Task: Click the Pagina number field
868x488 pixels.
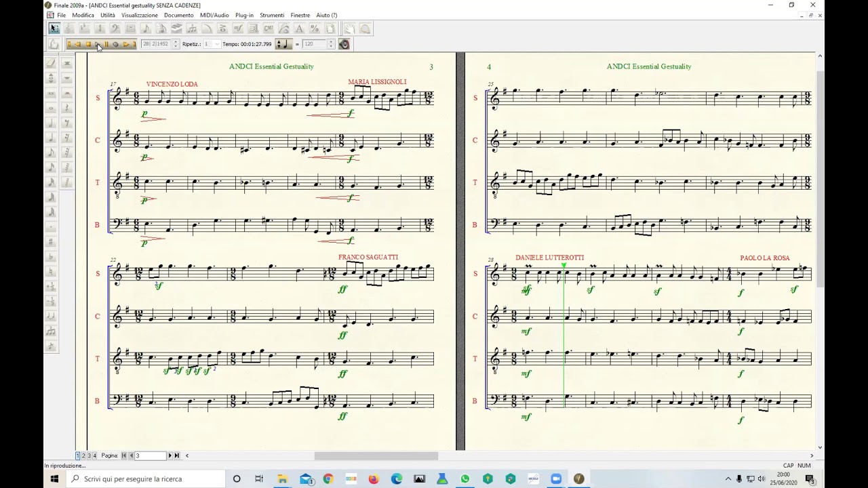Action: click(x=150, y=455)
